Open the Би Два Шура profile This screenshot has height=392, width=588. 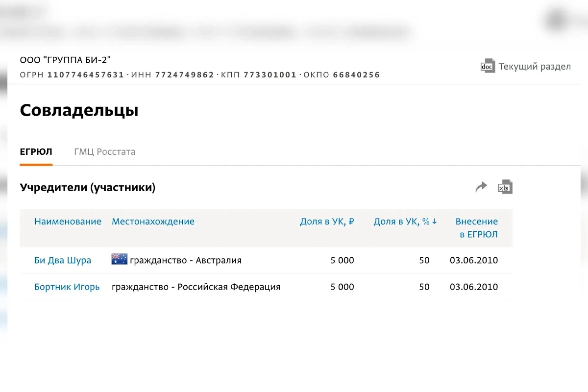coord(63,260)
